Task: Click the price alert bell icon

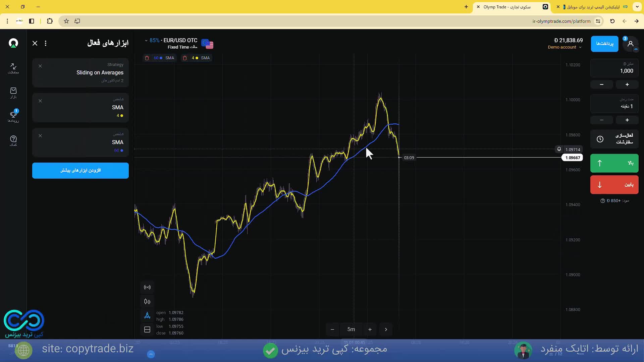Action: coord(559,149)
